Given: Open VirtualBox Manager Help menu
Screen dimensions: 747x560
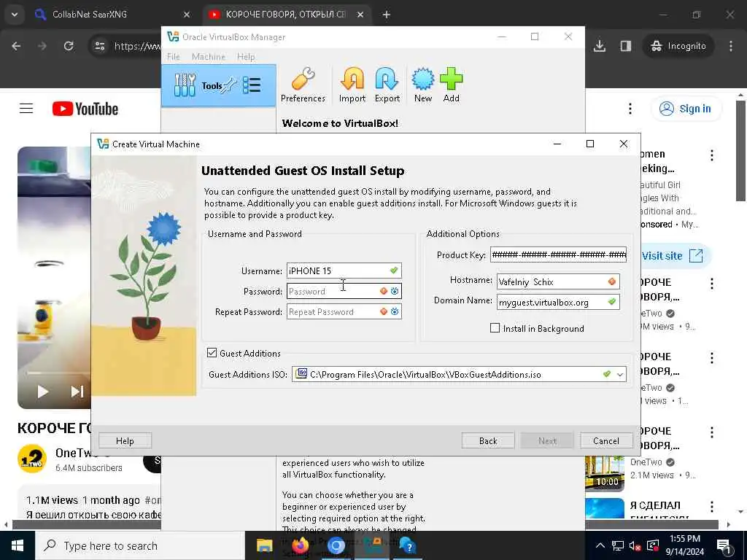Looking at the screenshot, I should pyautogui.click(x=246, y=57).
